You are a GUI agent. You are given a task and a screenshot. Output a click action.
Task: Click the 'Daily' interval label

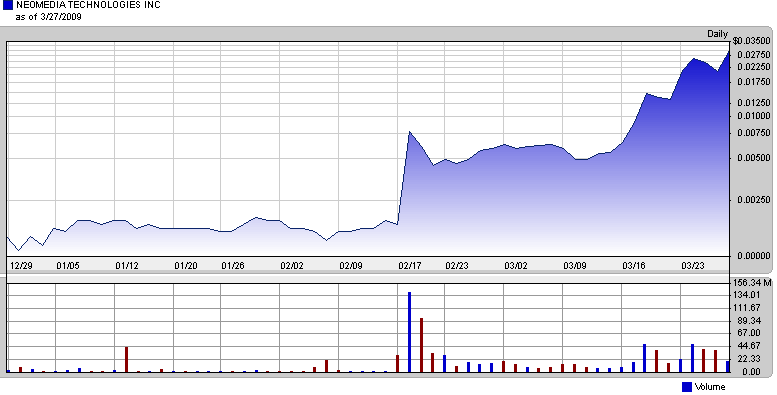click(x=717, y=34)
